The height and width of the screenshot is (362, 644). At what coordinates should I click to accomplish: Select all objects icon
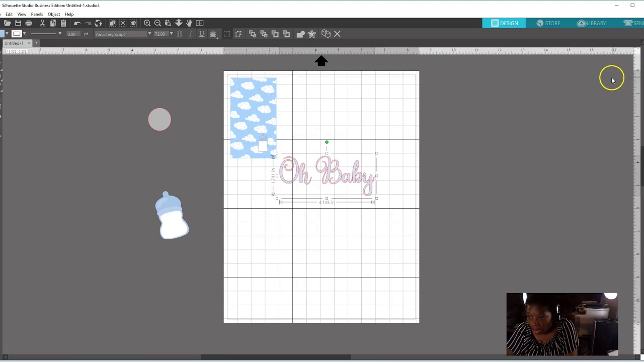(112, 23)
